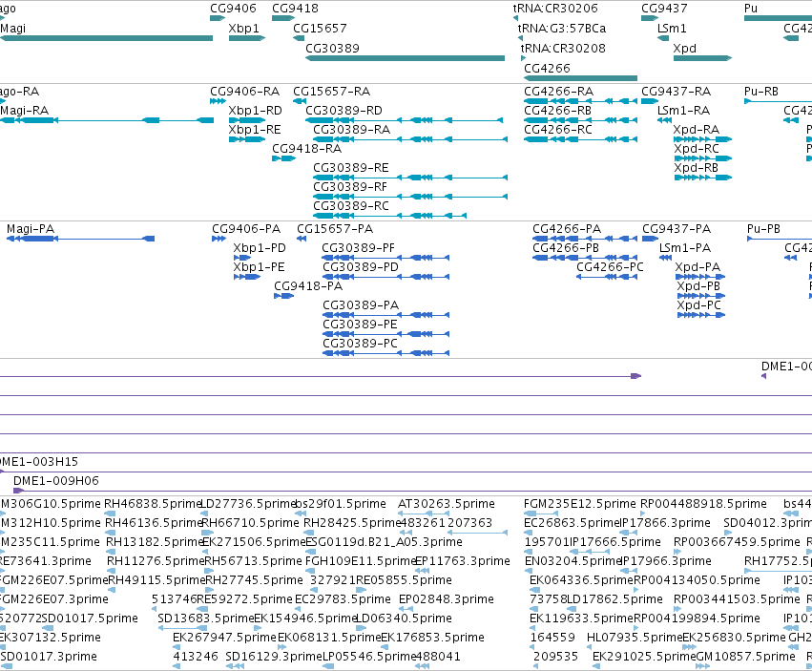Select Xbp1-RE transcript label
812x671 pixels.
255,130
